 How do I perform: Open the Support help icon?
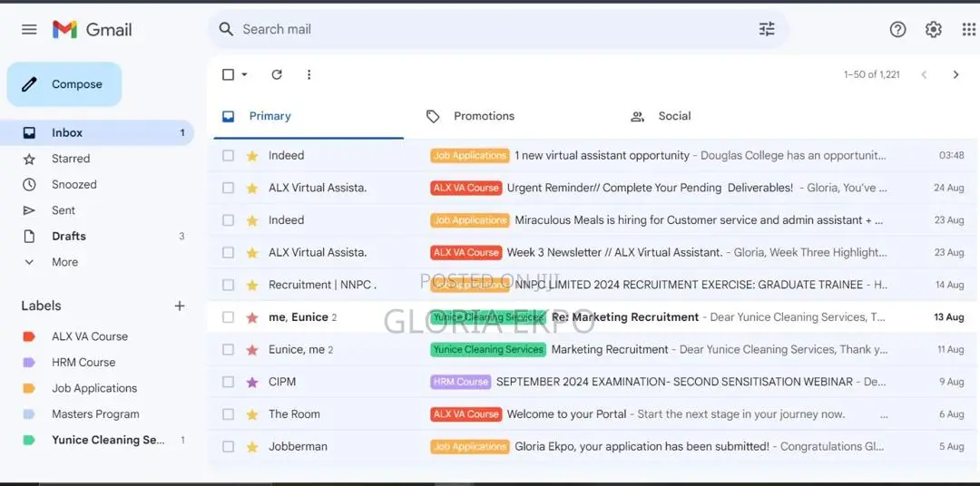[898, 29]
